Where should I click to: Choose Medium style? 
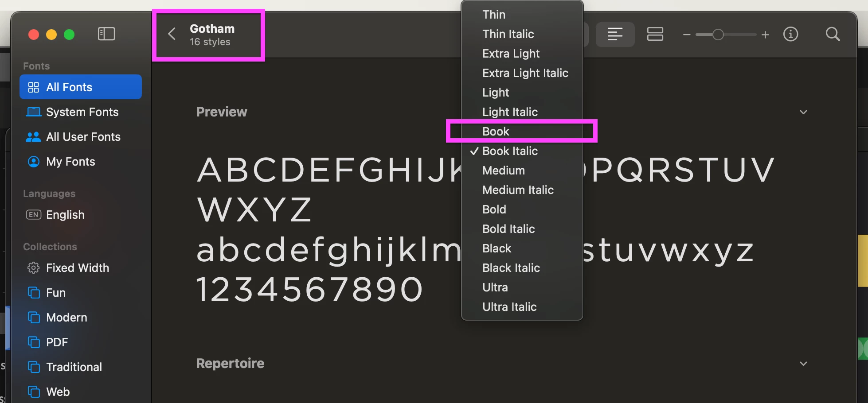[x=522, y=170]
